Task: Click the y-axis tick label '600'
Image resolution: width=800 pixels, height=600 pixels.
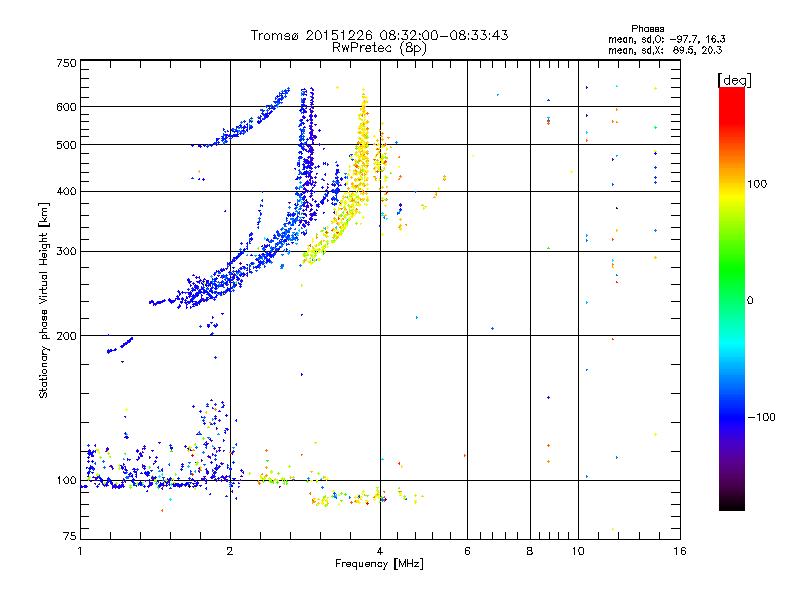Action: click(x=66, y=107)
